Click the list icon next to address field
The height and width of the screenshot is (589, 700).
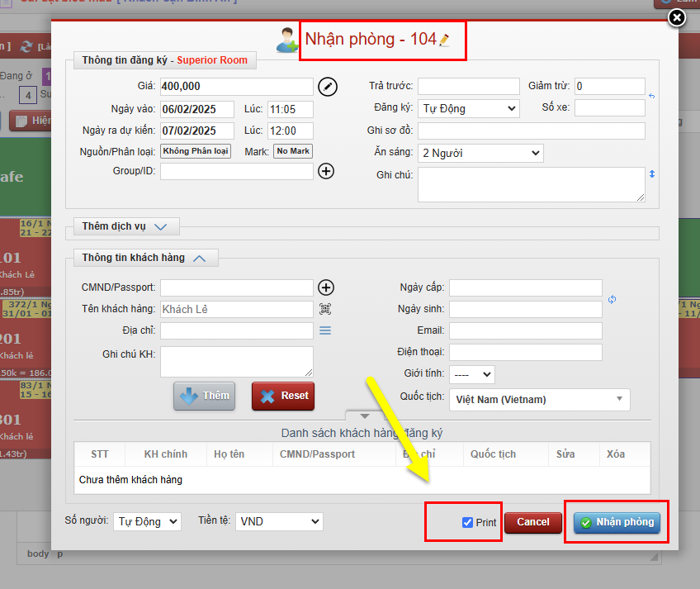point(325,330)
